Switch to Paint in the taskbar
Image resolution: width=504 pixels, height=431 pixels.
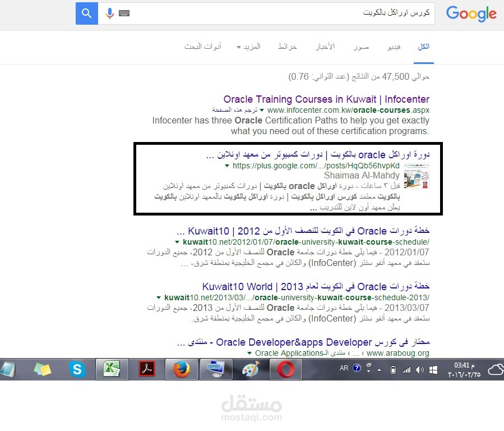[x=251, y=369]
